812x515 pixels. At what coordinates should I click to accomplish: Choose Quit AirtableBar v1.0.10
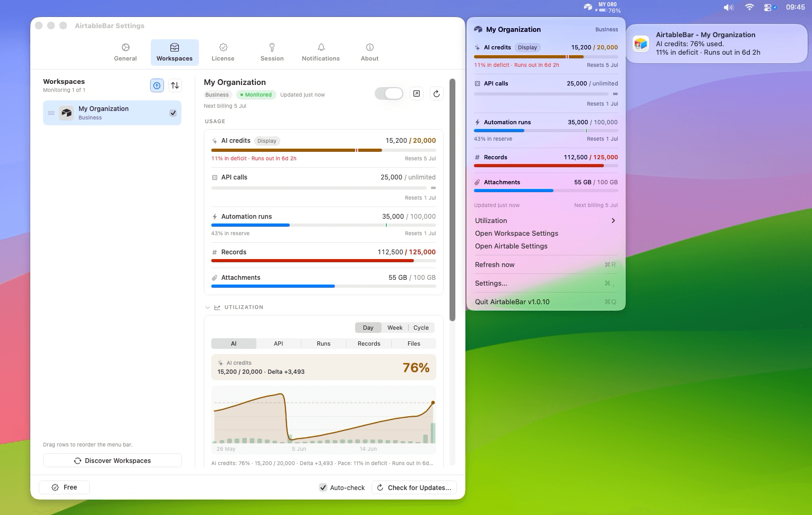546,302
